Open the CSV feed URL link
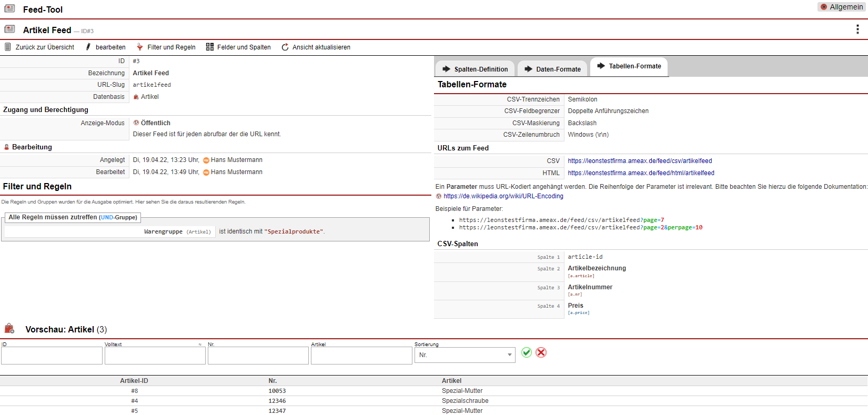 [x=640, y=161]
